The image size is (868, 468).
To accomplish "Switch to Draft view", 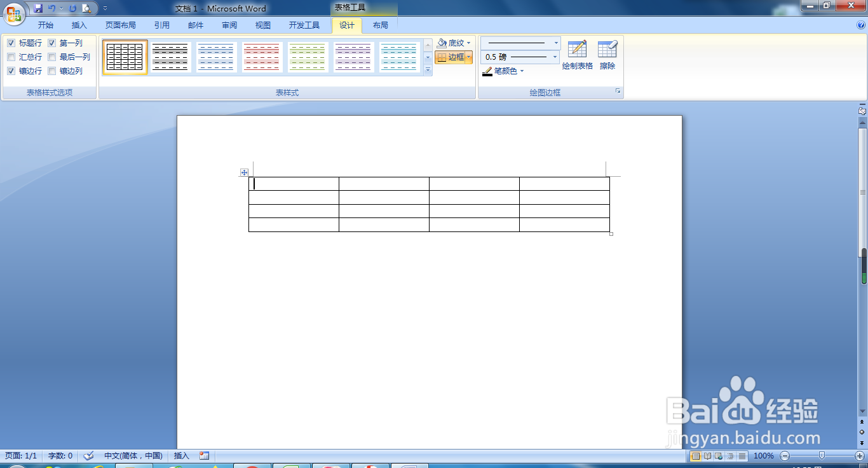I will [742, 456].
